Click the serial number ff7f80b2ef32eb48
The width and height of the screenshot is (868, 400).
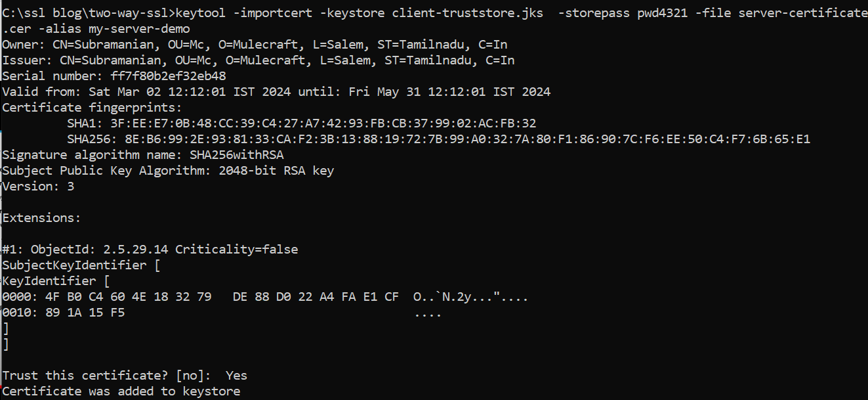tap(168, 76)
